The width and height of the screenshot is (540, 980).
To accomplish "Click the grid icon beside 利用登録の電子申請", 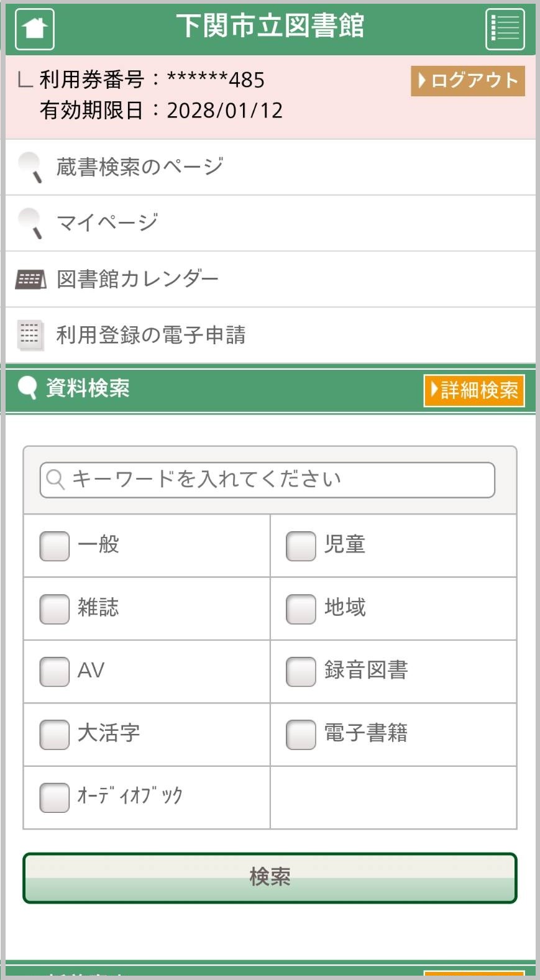I will [x=29, y=335].
